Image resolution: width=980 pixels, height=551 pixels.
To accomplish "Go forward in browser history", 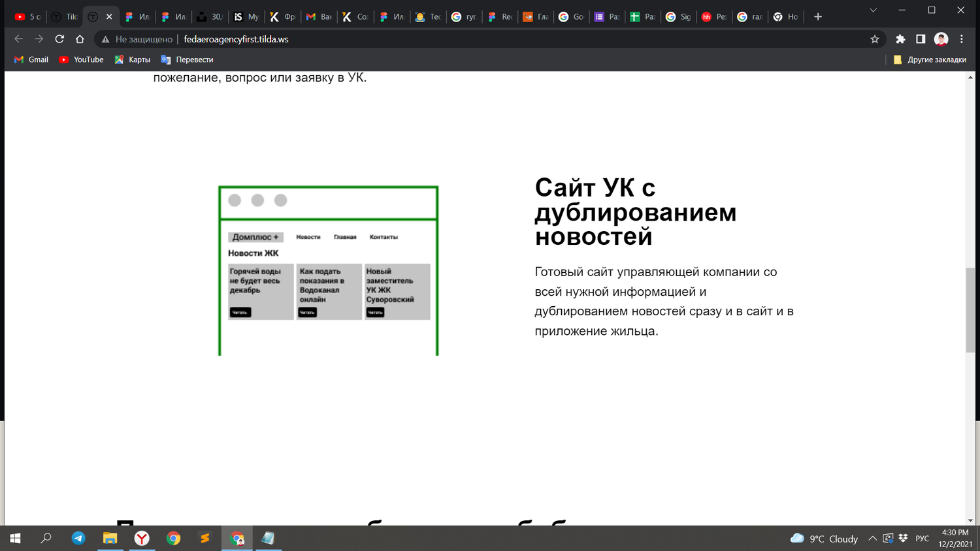I will coord(39,39).
